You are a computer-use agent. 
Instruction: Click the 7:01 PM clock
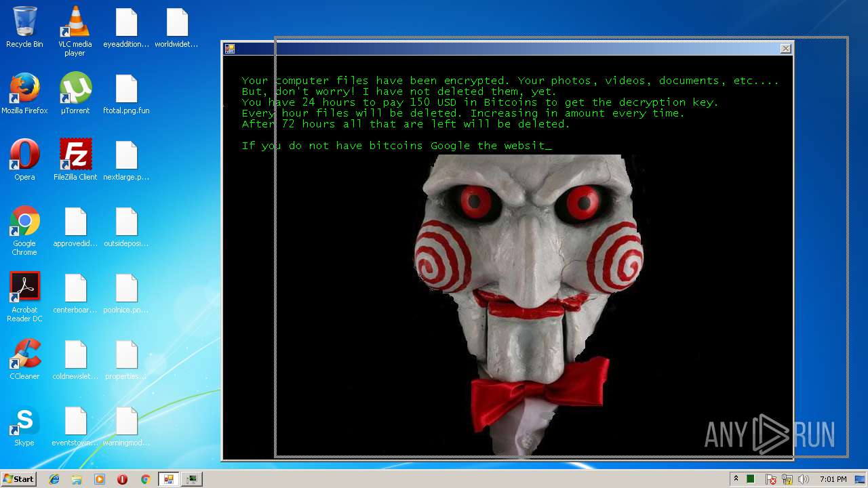click(833, 479)
